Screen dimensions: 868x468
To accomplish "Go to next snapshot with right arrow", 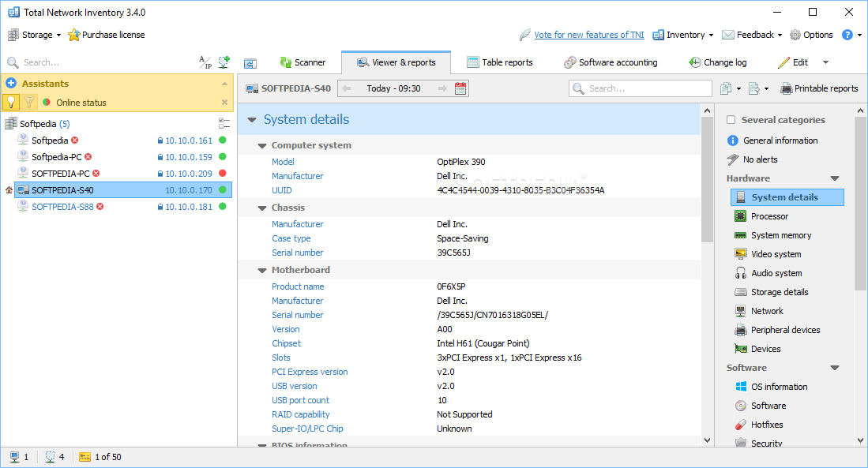I will (x=442, y=88).
